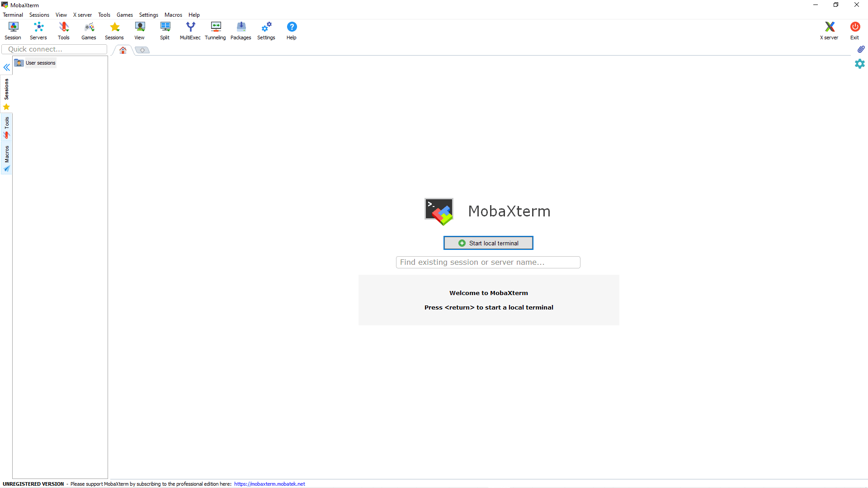The image size is (868, 488).
Task: Click the Start local terminal button
Action: (x=488, y=243)
